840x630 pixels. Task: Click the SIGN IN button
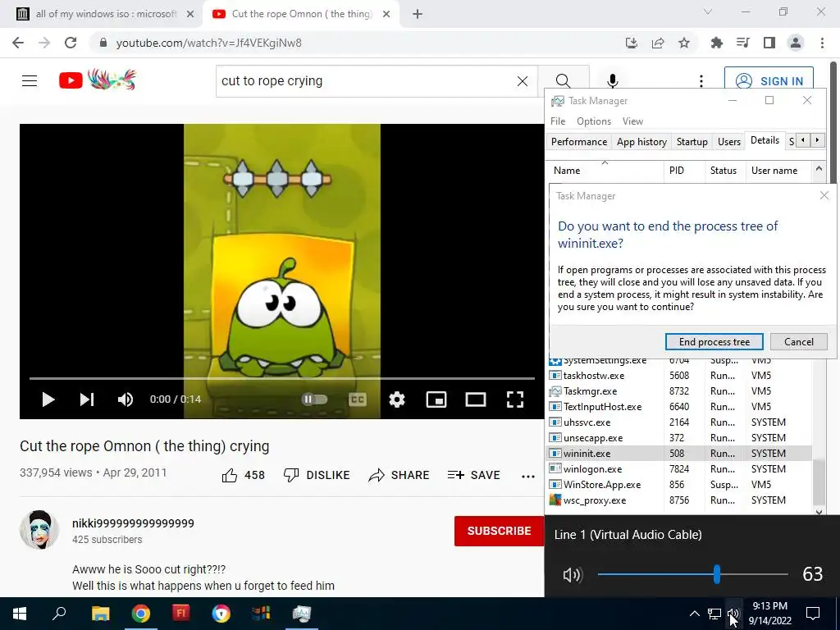[x=769, y=81]
